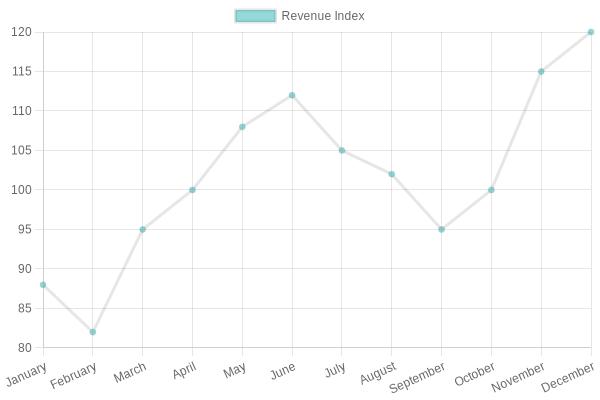Click the 120 y-axis tick label
Image resolution: width=600 pixels, height=400 pixels.
click(21, 32)
